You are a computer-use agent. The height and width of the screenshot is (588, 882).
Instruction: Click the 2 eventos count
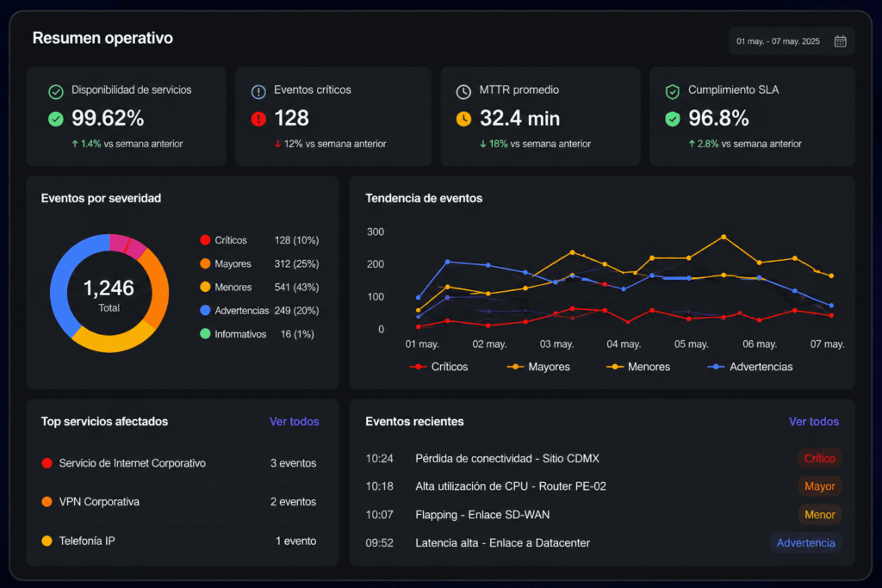point(293,502)
